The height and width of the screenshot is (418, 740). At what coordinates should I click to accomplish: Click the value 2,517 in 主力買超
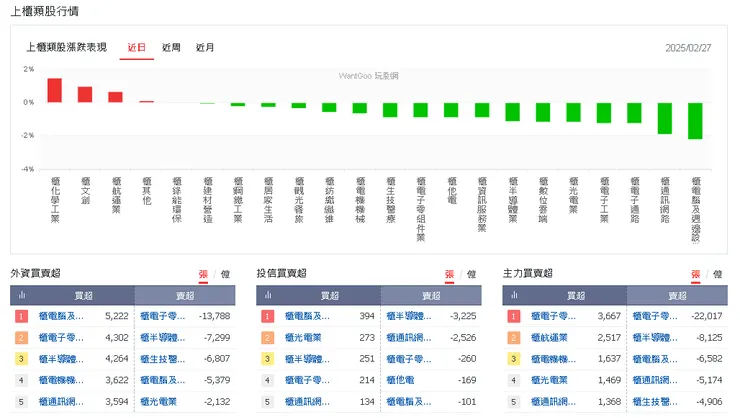(x=609, y=338)
